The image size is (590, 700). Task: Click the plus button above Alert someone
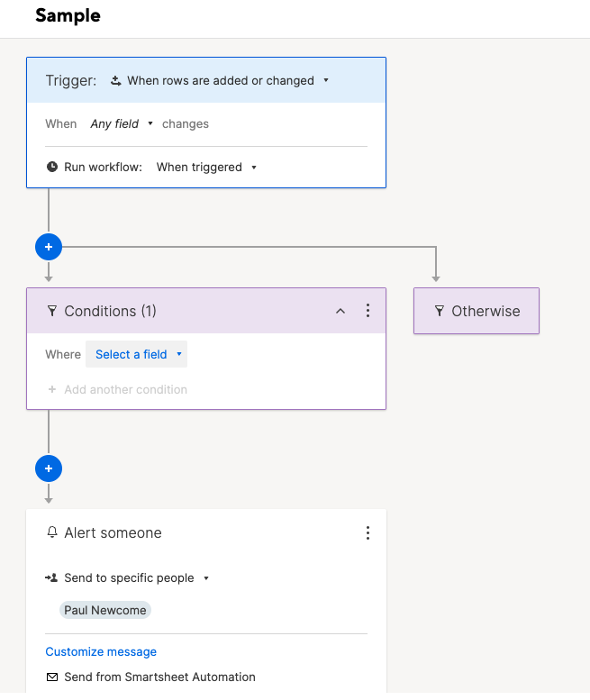tap(49, 468)
